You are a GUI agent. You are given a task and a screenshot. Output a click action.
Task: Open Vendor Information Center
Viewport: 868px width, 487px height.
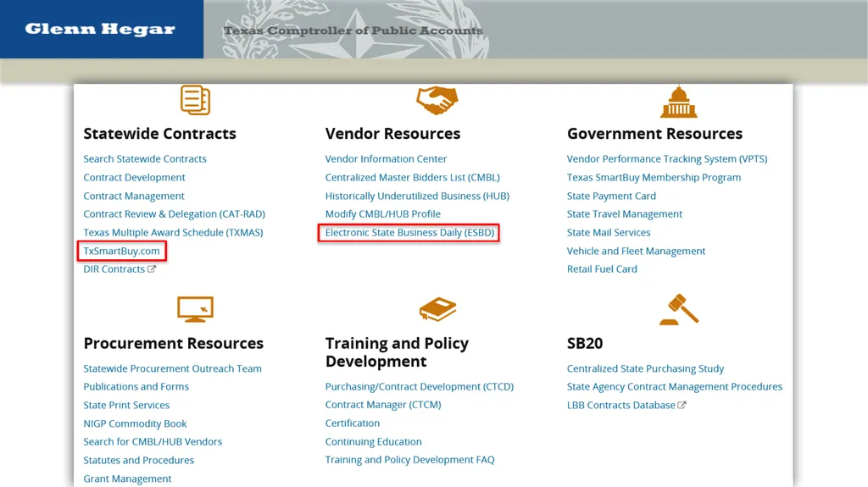pos(386,159)
